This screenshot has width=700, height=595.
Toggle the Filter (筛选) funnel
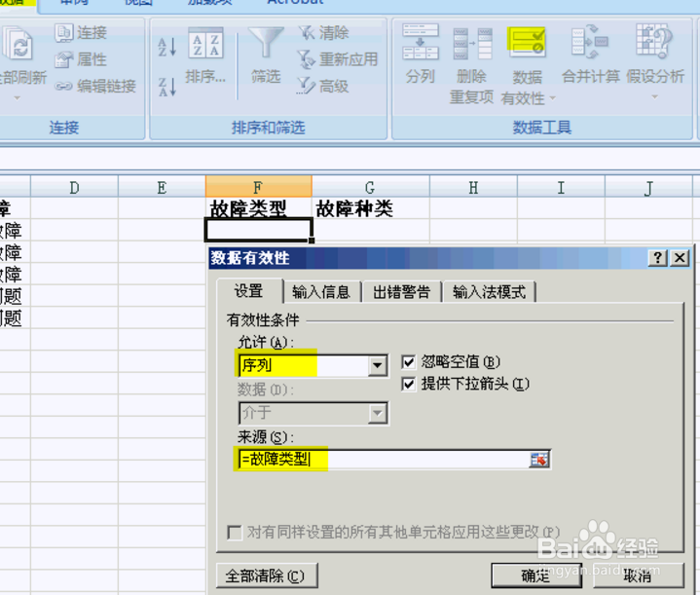point(266,56)
